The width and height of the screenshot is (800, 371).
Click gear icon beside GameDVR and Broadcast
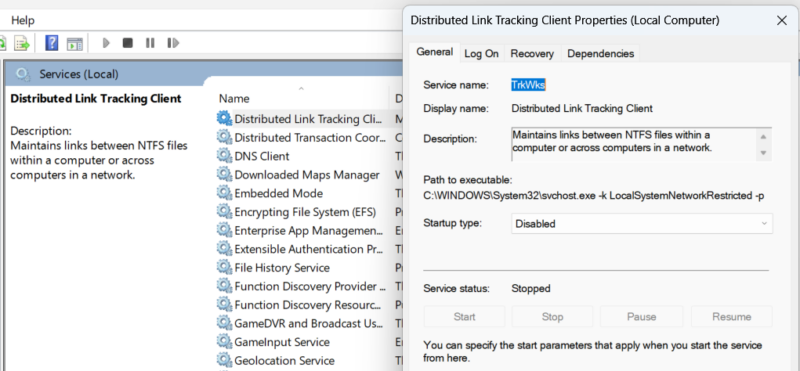point(224,323)
